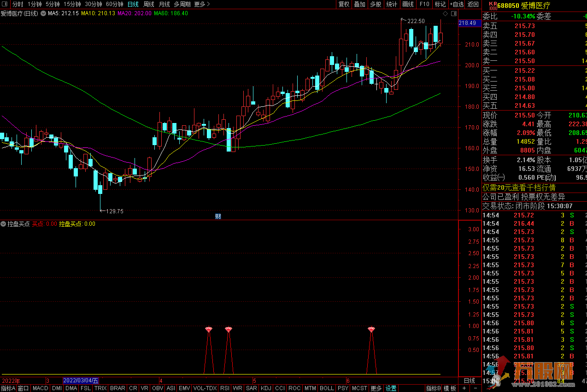Click the 129.75 low price annotation
This screenshot has width=587, height=392.
[115, 211]
